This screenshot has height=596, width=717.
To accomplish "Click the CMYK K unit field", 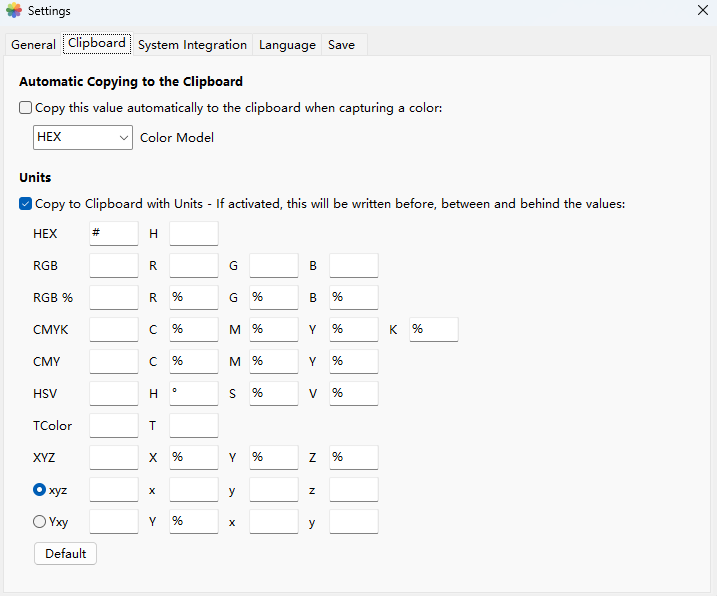I will coord(434,330).
